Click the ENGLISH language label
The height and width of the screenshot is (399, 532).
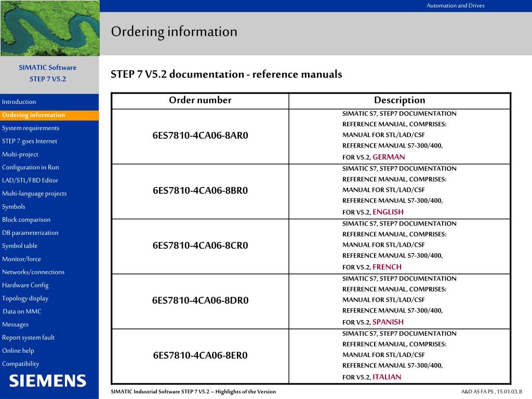[388, 212]
